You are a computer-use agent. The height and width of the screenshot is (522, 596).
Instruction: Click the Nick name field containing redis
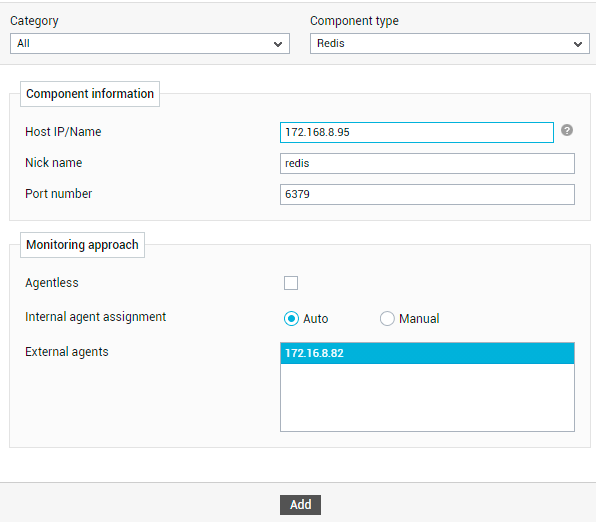coord(427,163)
